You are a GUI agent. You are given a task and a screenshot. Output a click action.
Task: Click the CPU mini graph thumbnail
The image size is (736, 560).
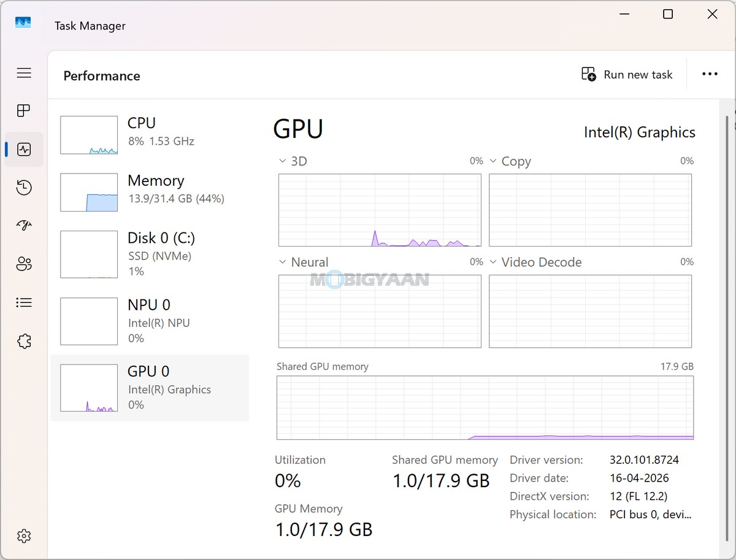click(89, 135)
